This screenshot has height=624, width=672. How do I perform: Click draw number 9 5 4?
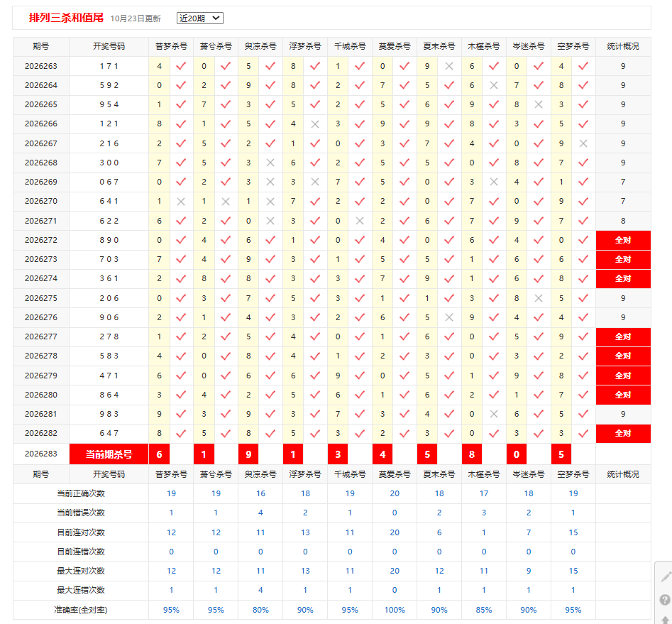point(109,104)
